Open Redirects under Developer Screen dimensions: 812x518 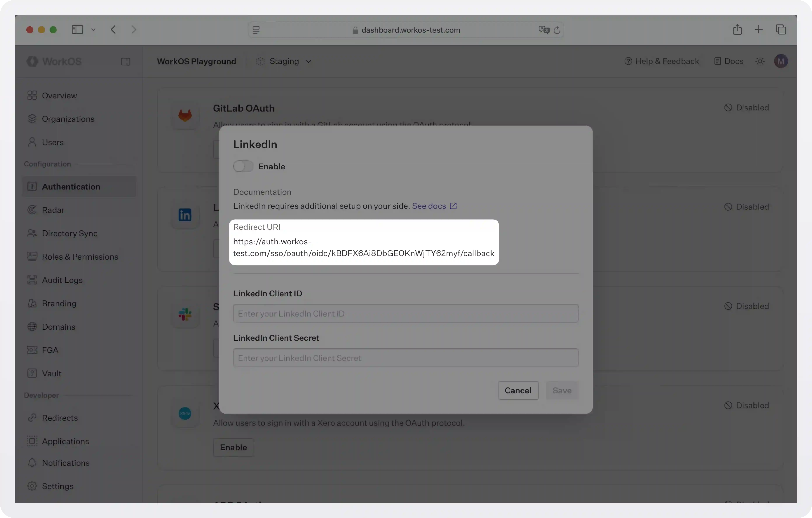pyautogui.click(x=79, y=418)
